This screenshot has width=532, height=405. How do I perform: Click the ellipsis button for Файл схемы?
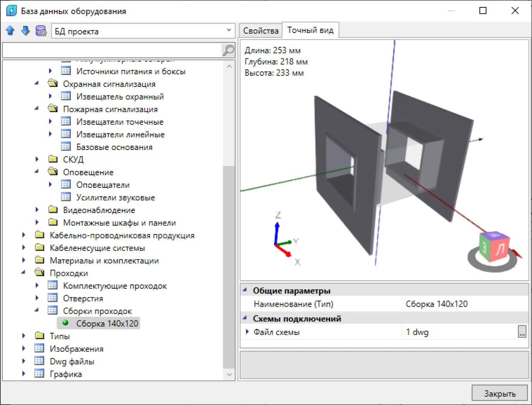pos(522,332)
